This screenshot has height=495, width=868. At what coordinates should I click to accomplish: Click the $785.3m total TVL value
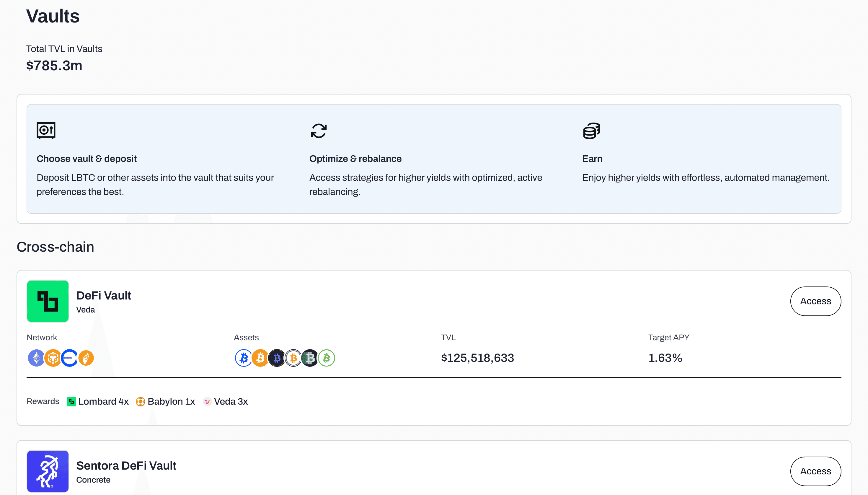[54, 66]
